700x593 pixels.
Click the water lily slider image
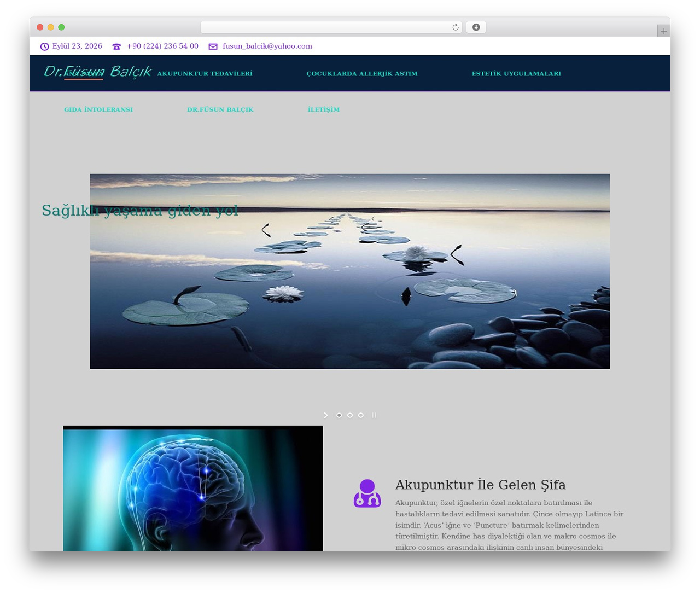(350, 271)
